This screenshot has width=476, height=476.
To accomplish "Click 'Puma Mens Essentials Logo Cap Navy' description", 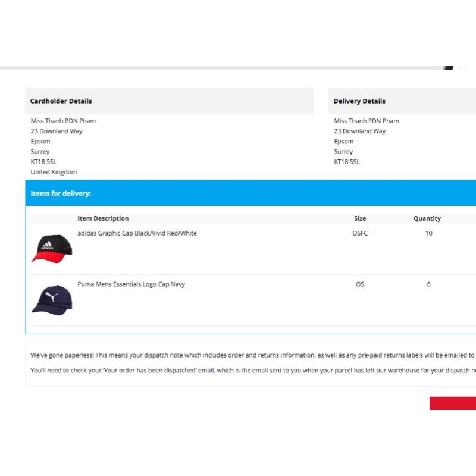I will tap(131, 284).
